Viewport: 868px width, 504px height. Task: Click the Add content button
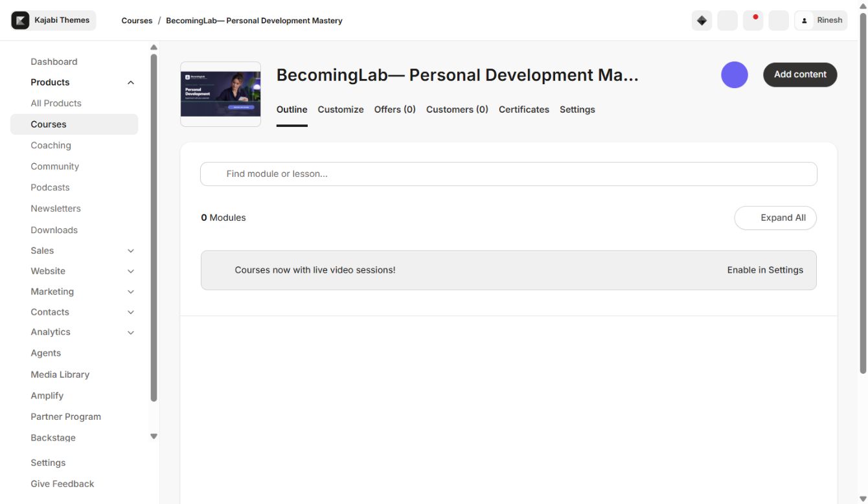pos(800,74)
